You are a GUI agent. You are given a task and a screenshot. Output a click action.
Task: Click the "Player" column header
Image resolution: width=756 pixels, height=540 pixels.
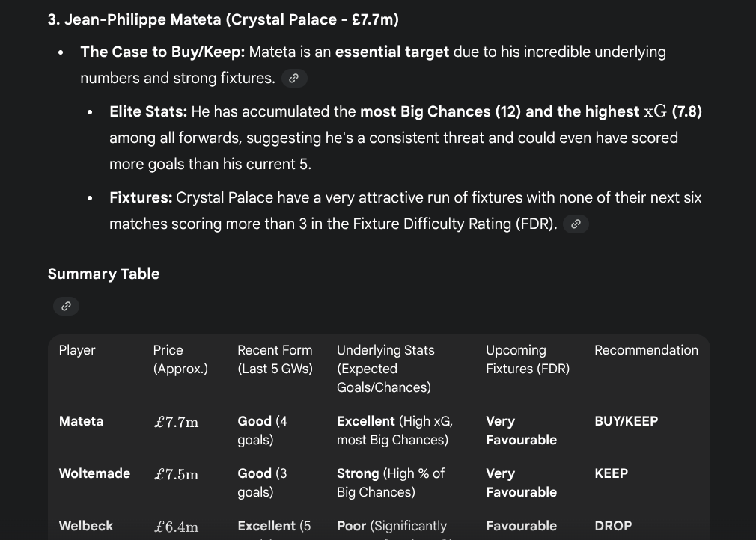point(77,350)
